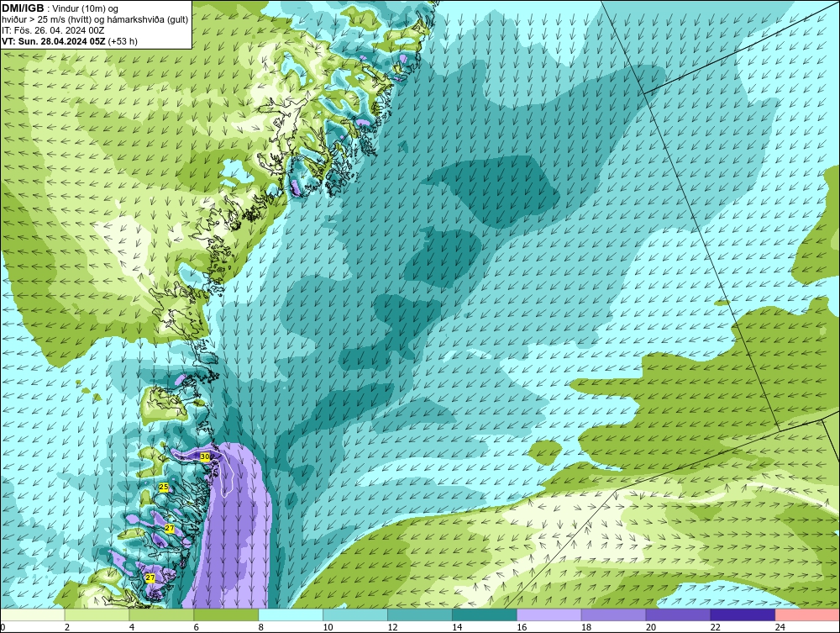
Task: Click the legend scale value 22
Action: coord(715,627)
